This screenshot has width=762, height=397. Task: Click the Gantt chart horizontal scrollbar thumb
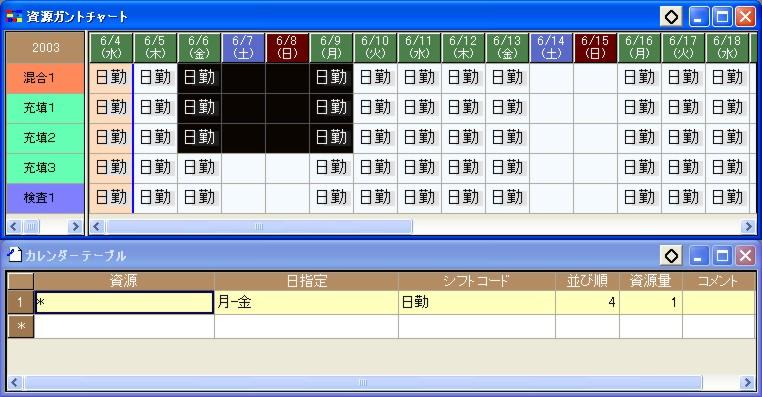(x=259, y=226)
